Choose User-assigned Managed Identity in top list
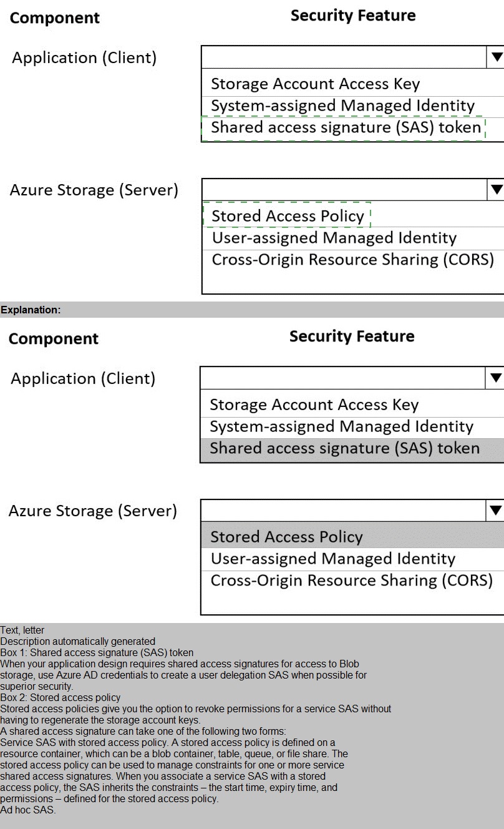 [334, 238]
